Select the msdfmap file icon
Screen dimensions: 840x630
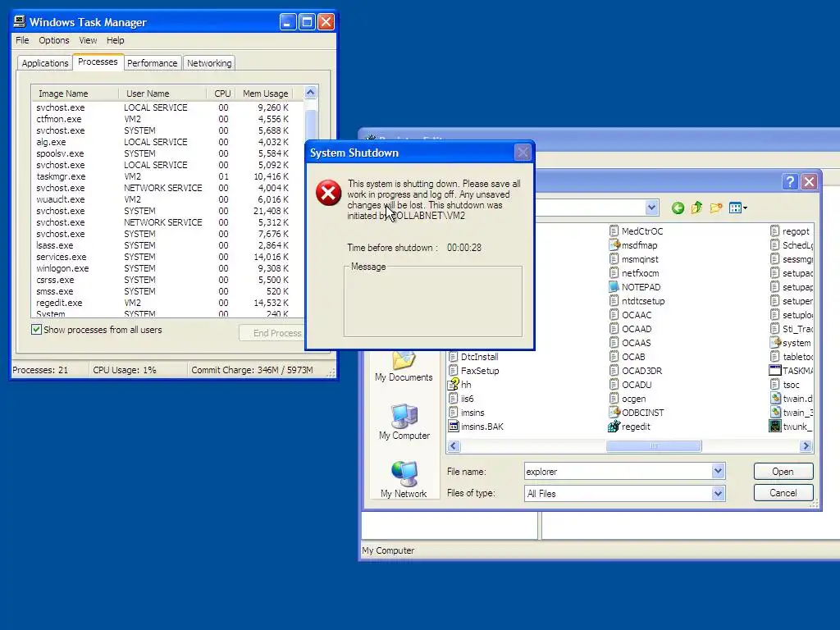(614, 245)
